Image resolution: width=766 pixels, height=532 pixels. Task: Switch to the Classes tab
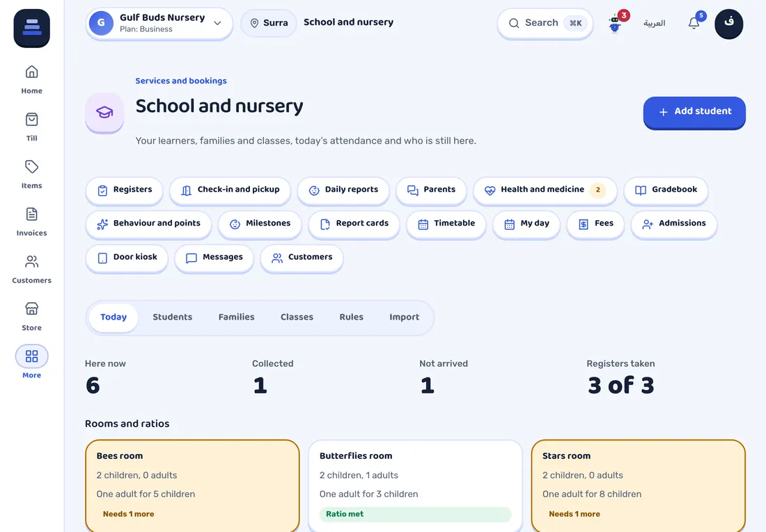[297, 317]
